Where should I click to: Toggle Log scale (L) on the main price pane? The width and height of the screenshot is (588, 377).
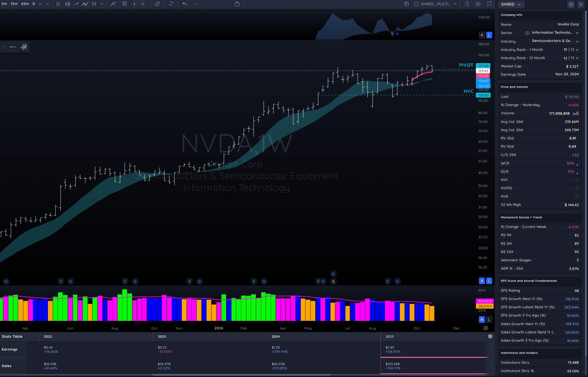click(489, 281)
